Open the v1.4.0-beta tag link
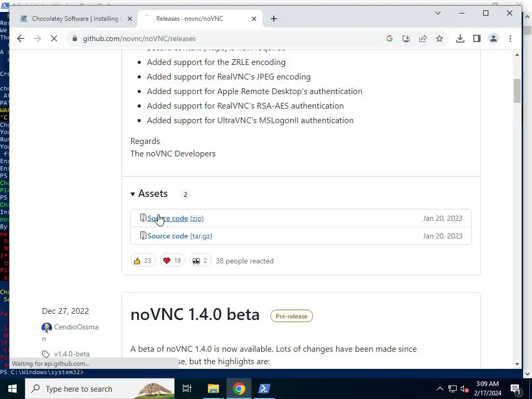 pyautogui.click(x=72, y=354)
